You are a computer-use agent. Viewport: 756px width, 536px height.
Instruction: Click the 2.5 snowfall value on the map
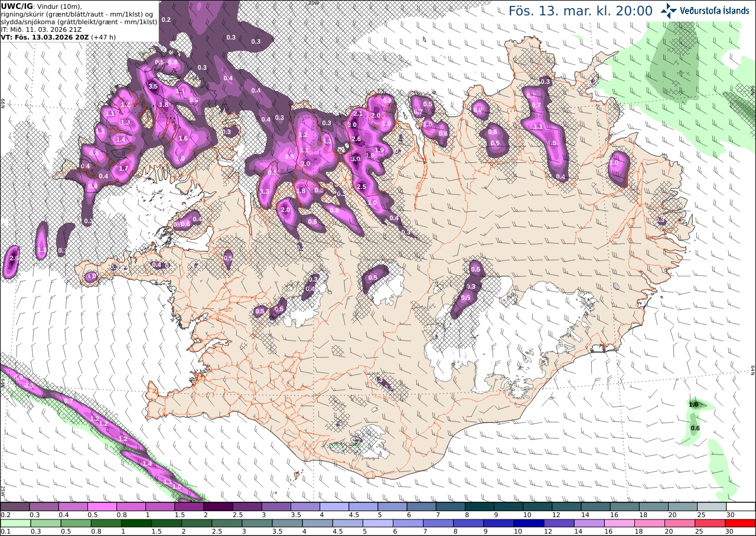point(362,187)
